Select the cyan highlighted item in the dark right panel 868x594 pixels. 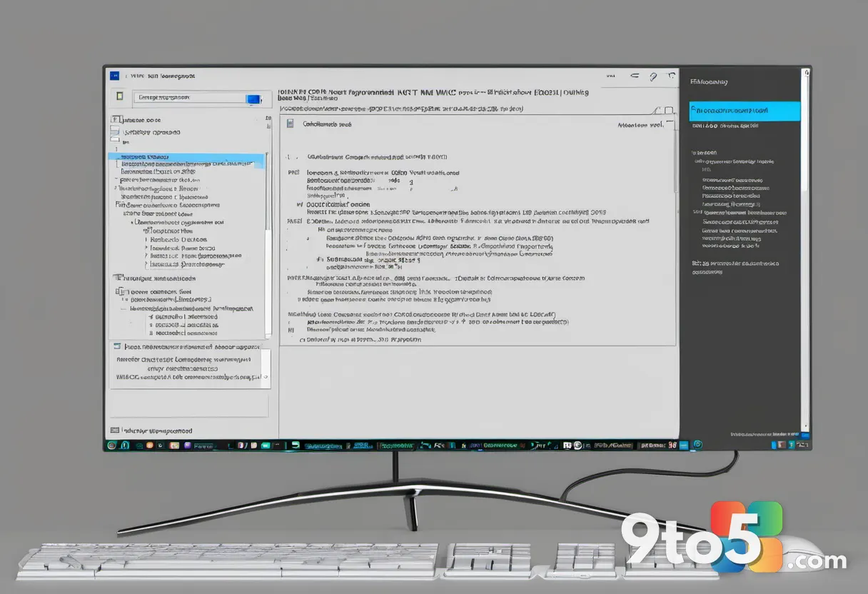click(x=745, y=111)
